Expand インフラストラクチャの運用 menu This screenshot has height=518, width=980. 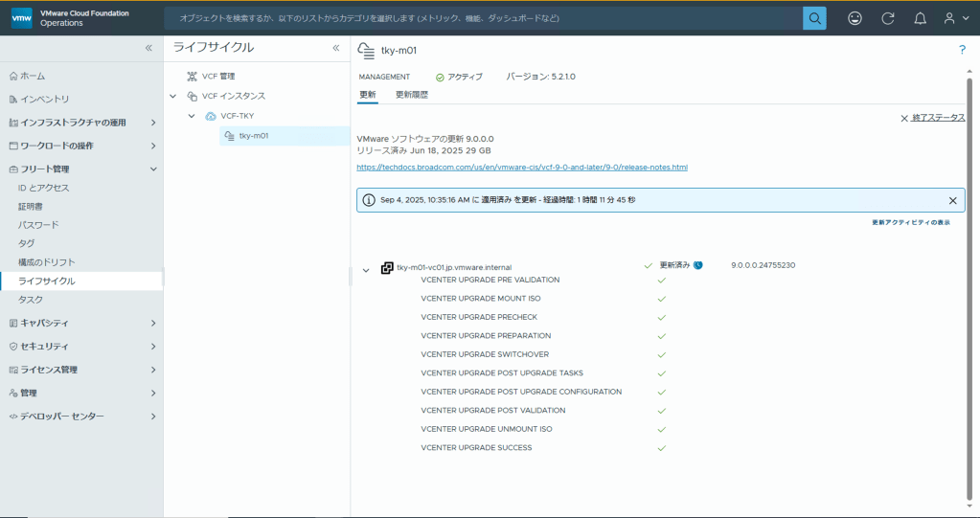tap(153, 123)
